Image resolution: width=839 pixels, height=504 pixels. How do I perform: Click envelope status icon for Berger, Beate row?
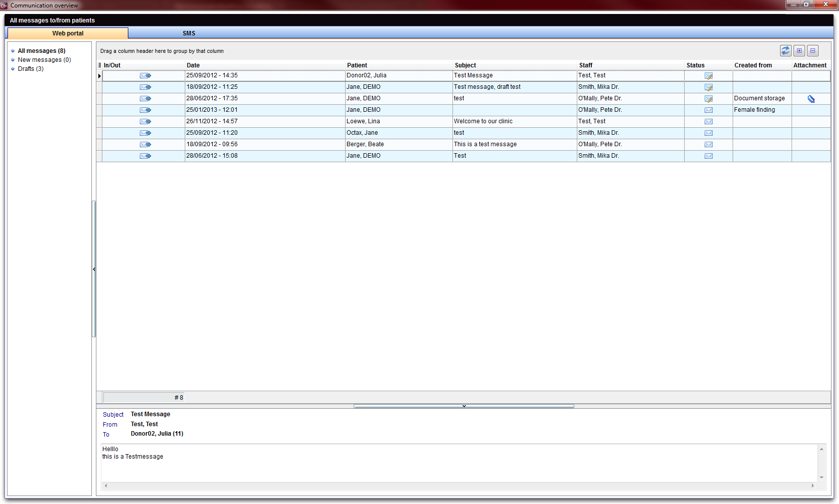pos(709,144)
